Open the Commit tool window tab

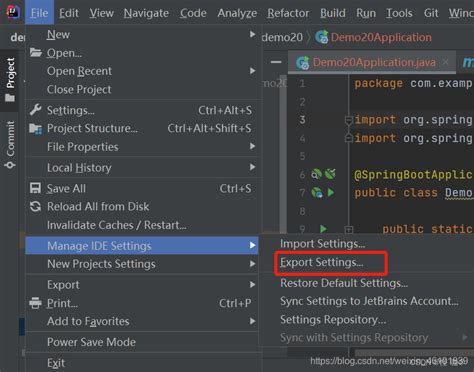(x=10, y=144)
